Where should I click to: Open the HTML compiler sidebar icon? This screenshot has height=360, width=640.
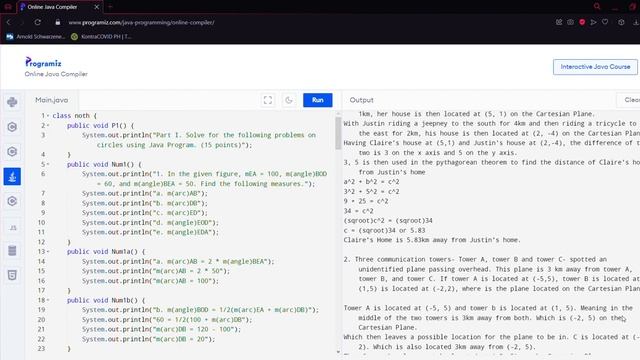click(x=12, y=275)
